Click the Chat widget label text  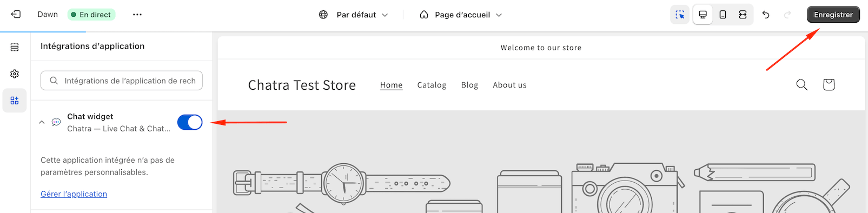[90, 116]
